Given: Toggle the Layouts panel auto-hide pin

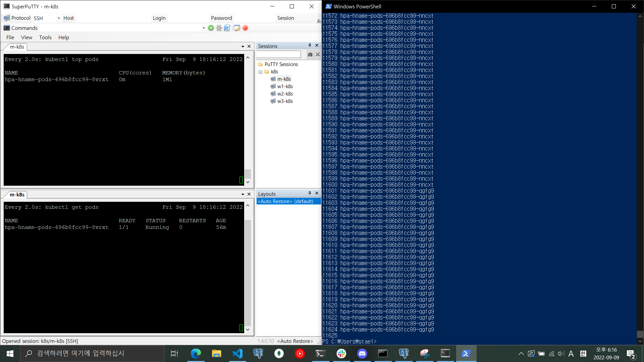Looking at the screenshot, I should 310,193.
